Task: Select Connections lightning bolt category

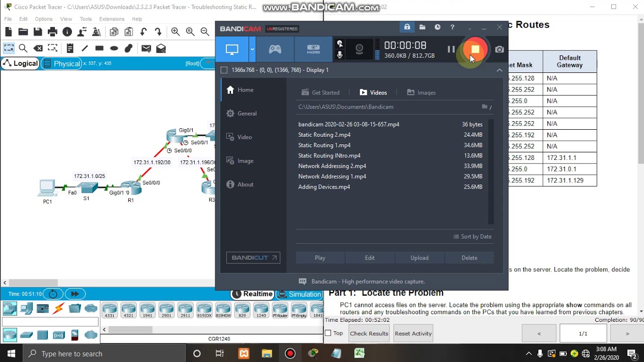Action: (x=58, y=308)
